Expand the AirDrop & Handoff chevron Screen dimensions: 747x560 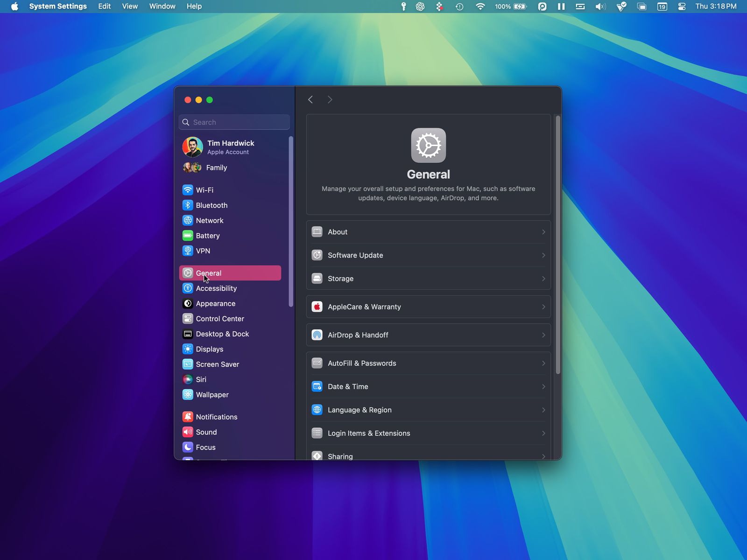(x=543, y=335)
